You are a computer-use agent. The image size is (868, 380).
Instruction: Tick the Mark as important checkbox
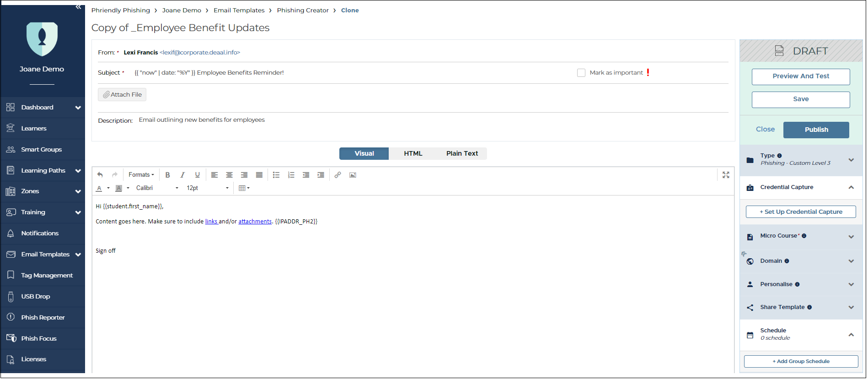pos(582,73)
